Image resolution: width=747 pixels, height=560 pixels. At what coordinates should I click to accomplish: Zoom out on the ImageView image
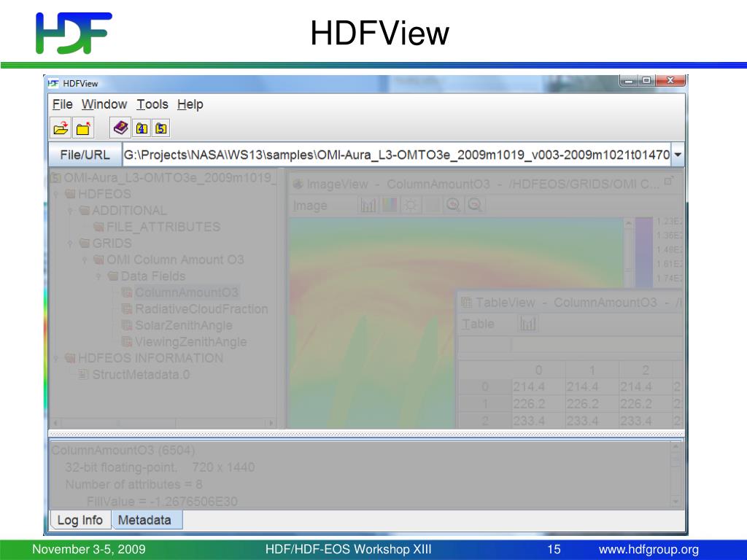pos(474,205)
